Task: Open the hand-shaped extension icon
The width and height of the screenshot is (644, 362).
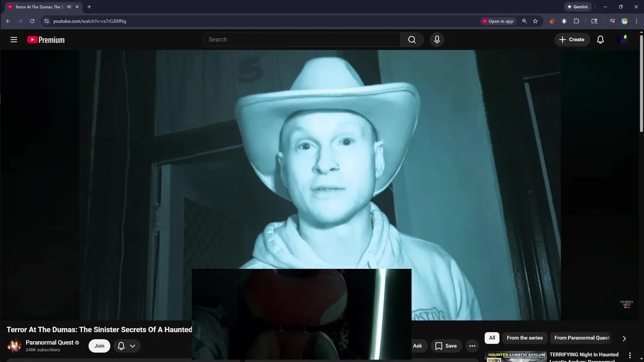Action: click(564, 21)
